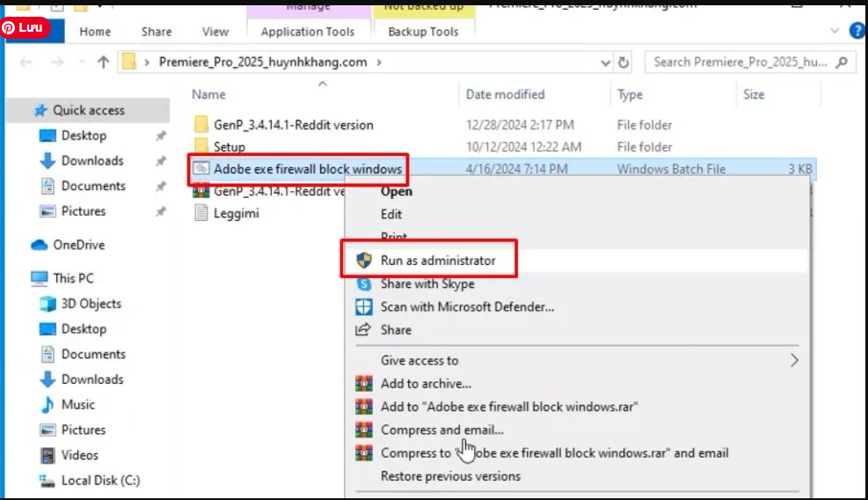The height and width of the screenshot is (500, 868).
Task: Open the Leggimi text file
Action: (236, 213)
